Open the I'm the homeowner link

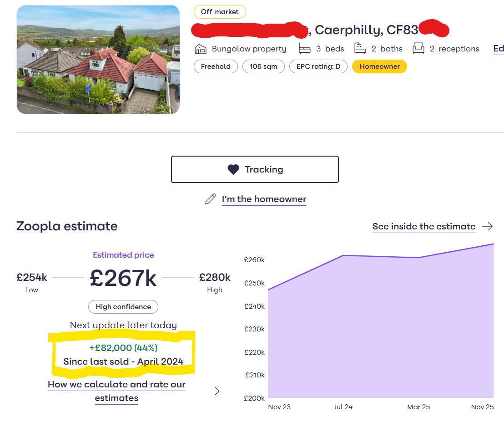click(x=264, y=199)
